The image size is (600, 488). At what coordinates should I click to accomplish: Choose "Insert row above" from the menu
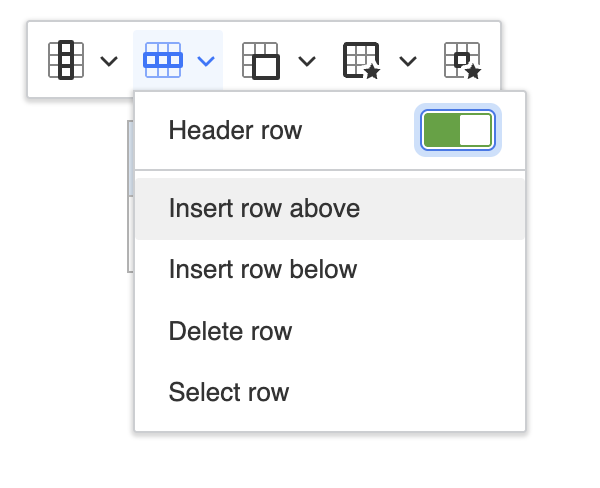[x=264, y=209]
